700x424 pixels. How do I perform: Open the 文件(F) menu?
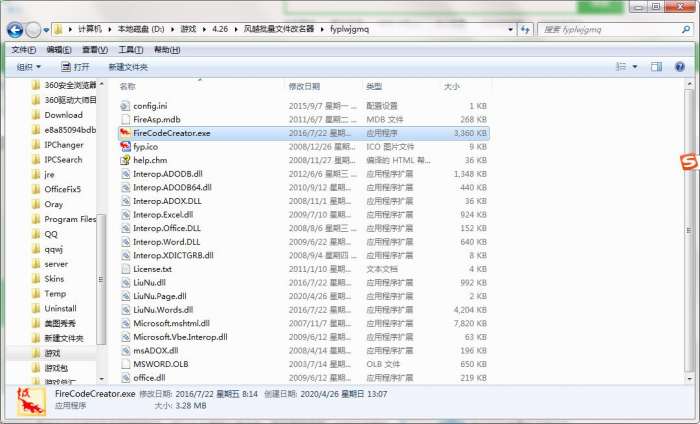point(24,50)
